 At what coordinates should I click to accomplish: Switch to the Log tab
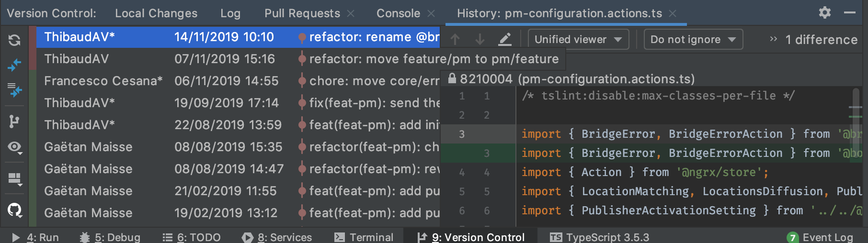pyautogui.click(x=230, y=13)
